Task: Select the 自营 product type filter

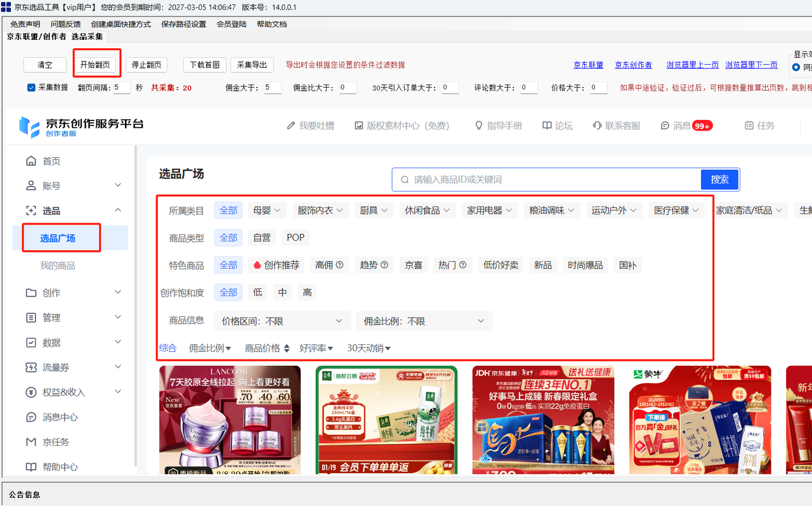Action: click(261, 238)
